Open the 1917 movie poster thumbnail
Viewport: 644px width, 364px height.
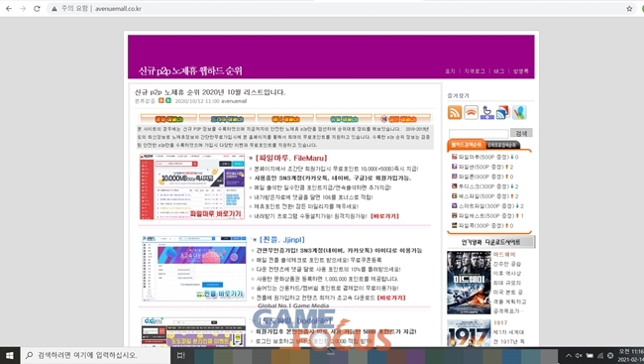(x=469, y=333)
